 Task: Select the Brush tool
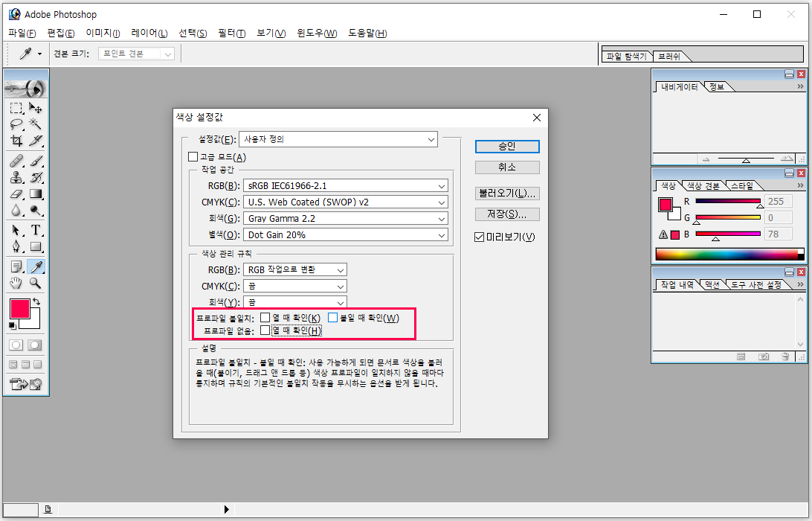coord(35,162)
